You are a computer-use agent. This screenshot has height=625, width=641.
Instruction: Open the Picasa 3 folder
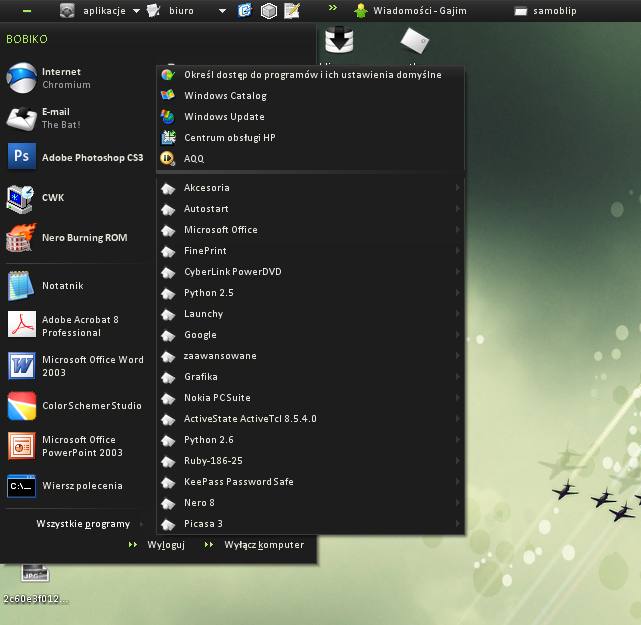311,524
